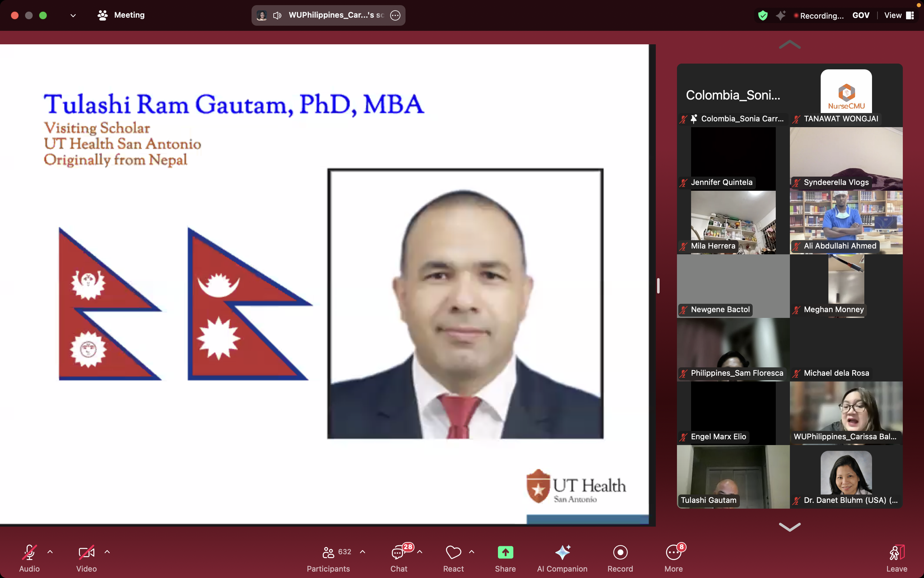Click the green encryption shield icon
Image resolution: width=924 pixels, height=578 pixels.
pos(763,15)
